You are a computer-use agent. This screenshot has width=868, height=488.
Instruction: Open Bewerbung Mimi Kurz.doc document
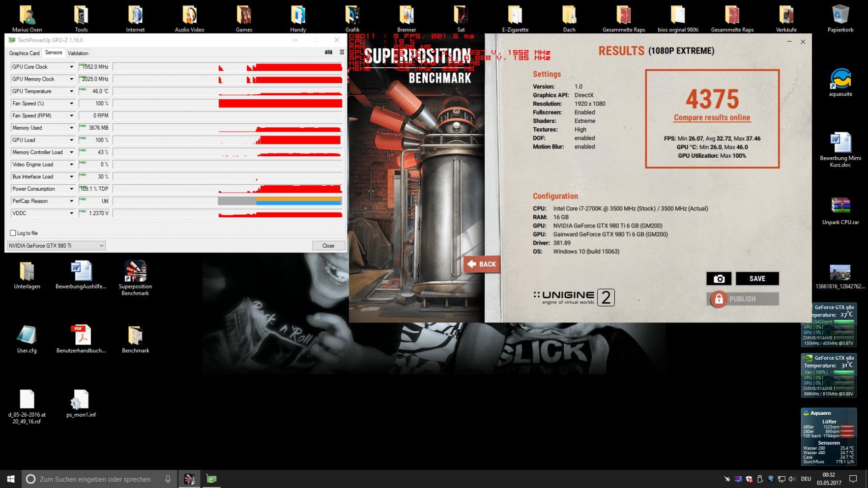(x=840, y=150)
